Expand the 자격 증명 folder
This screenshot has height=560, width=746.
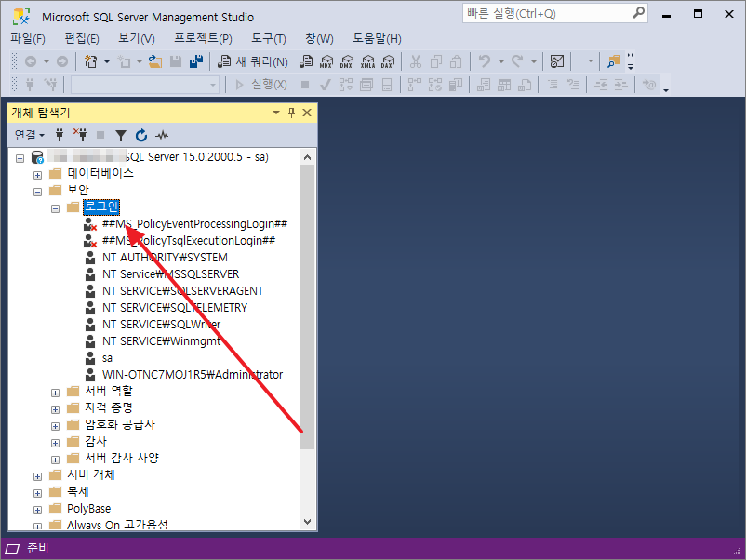55,409
